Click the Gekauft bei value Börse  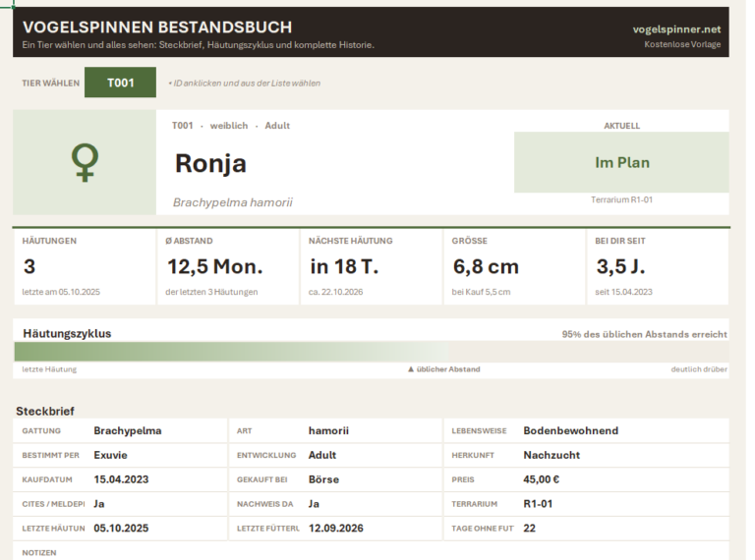tap(323, 479)
